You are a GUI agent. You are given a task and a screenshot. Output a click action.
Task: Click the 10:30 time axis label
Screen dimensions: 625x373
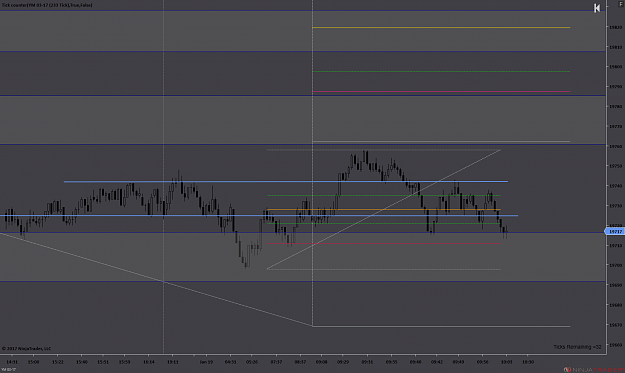click(528, 362)
